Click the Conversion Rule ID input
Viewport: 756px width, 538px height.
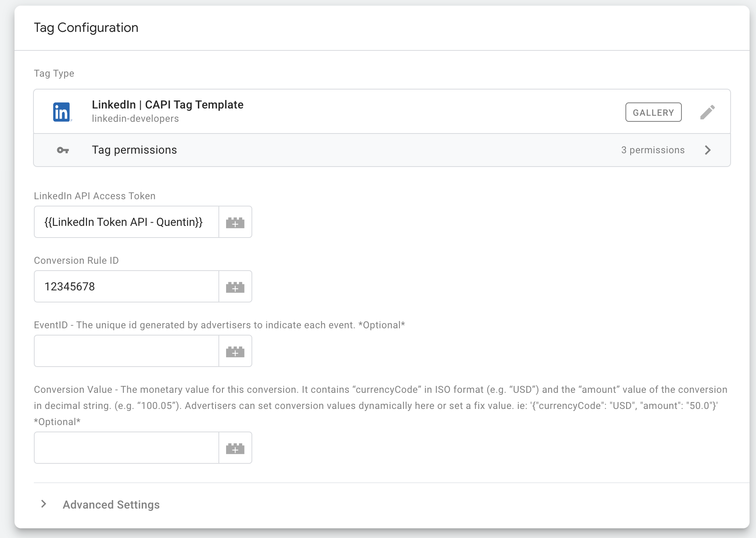tap(127, 287)
